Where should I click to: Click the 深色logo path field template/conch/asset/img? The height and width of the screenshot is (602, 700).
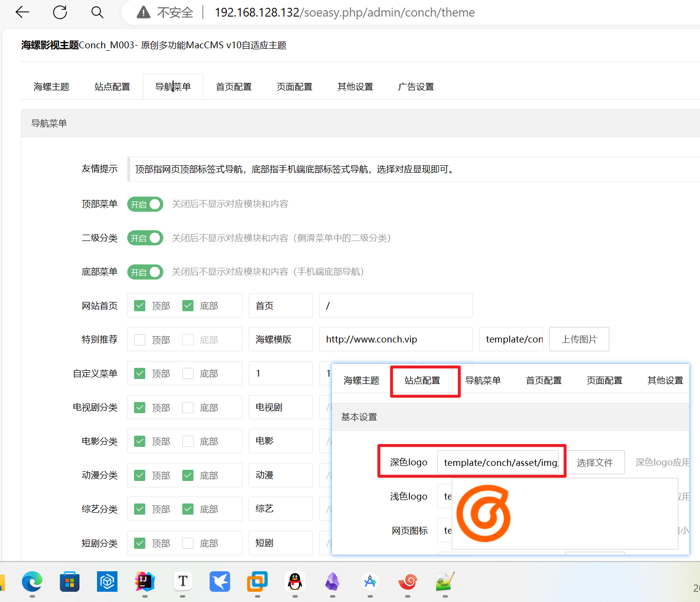(x=498, y=462)
